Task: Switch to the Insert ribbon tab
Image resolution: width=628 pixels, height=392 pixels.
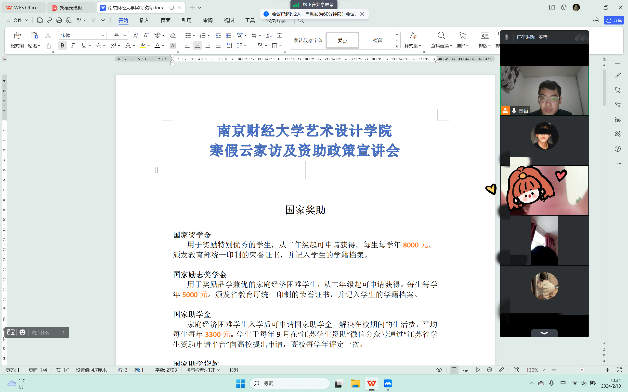Action: coord(144,20)
